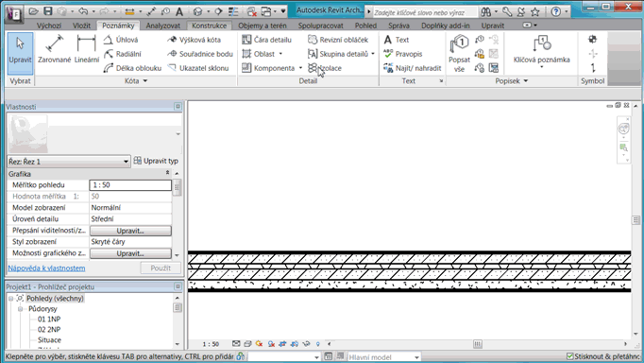The image size is (644, 363).
Task: Expand the Popisek panel dropdown
Action: coord(526,81)
